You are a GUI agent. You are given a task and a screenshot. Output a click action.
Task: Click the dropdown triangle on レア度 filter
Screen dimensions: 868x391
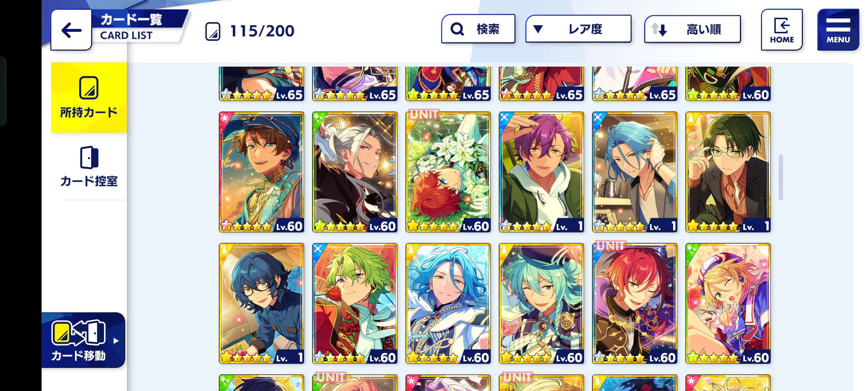tap(538, 29)
